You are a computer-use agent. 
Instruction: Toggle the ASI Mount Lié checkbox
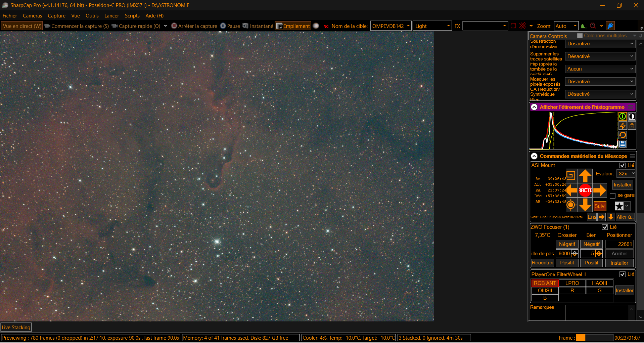(x=622, y=165)
